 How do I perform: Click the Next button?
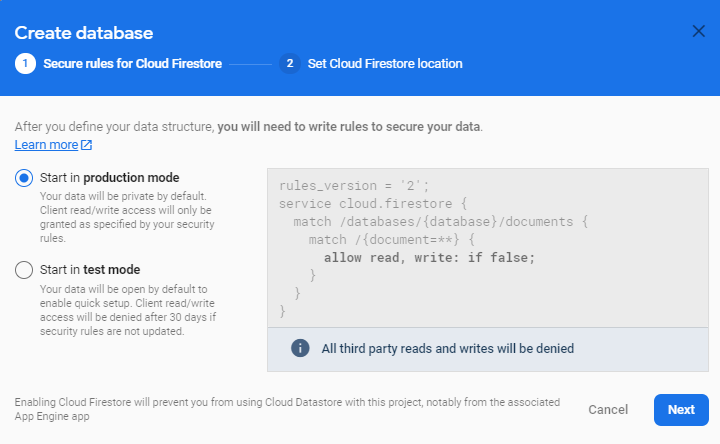tap(681, 410)
